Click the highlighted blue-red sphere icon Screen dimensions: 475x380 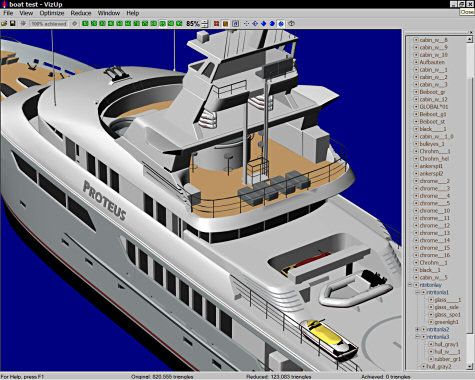pyautogui.click(x=281, y=24)
